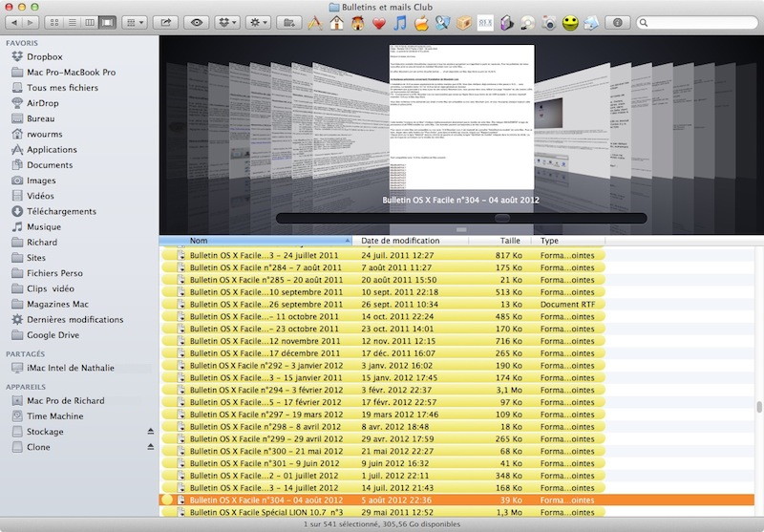
Task: Open the gear action menu
Action: (258, 22)
